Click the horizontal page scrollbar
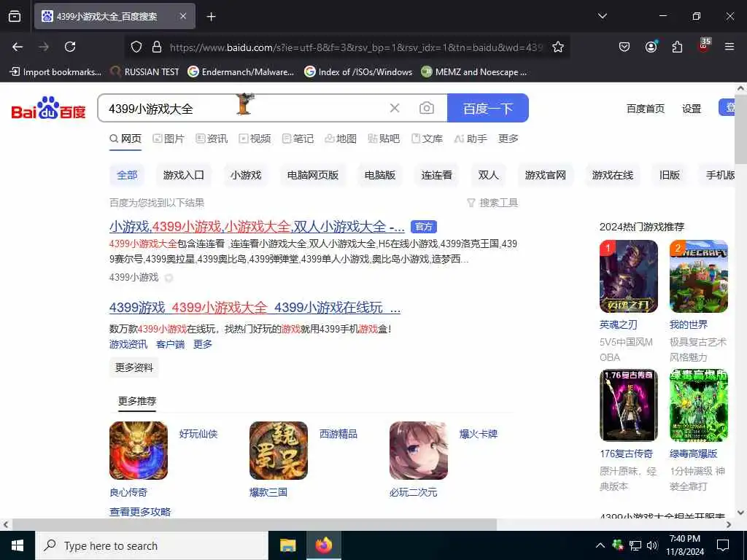This screenshot has height=560, width=747. pos(255,524)
